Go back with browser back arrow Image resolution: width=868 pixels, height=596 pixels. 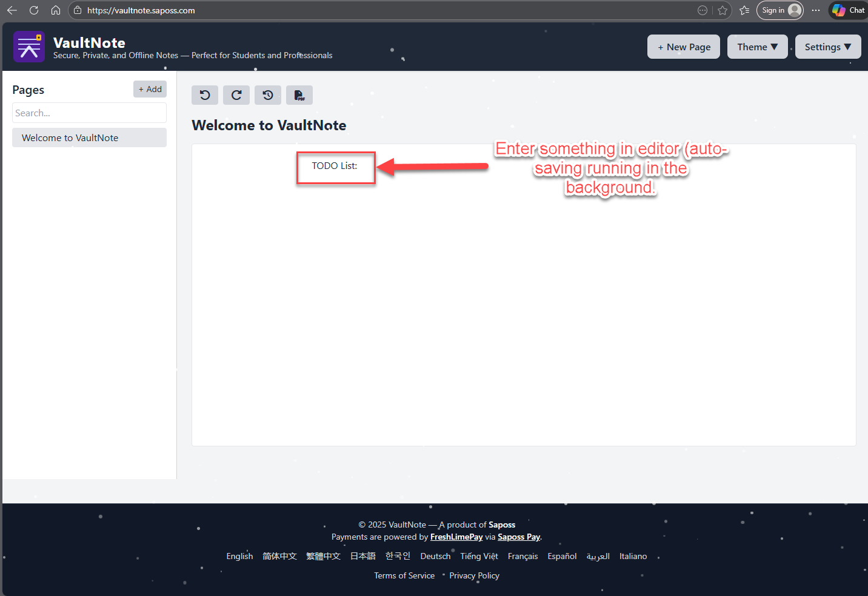click(12, 10)
